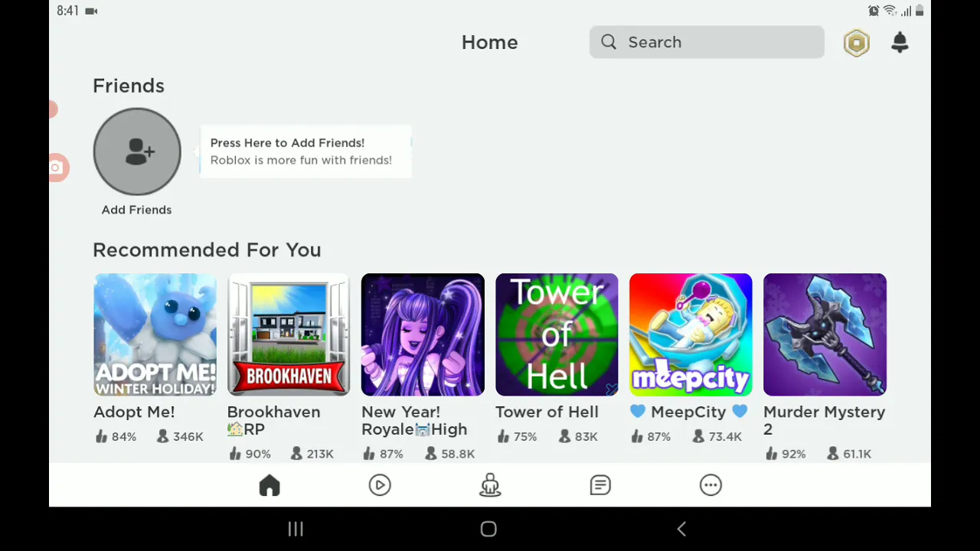Open the MeepCity game thumbnail
The height and width of the screenshot is (551, 980).
(x=691, y=334)
